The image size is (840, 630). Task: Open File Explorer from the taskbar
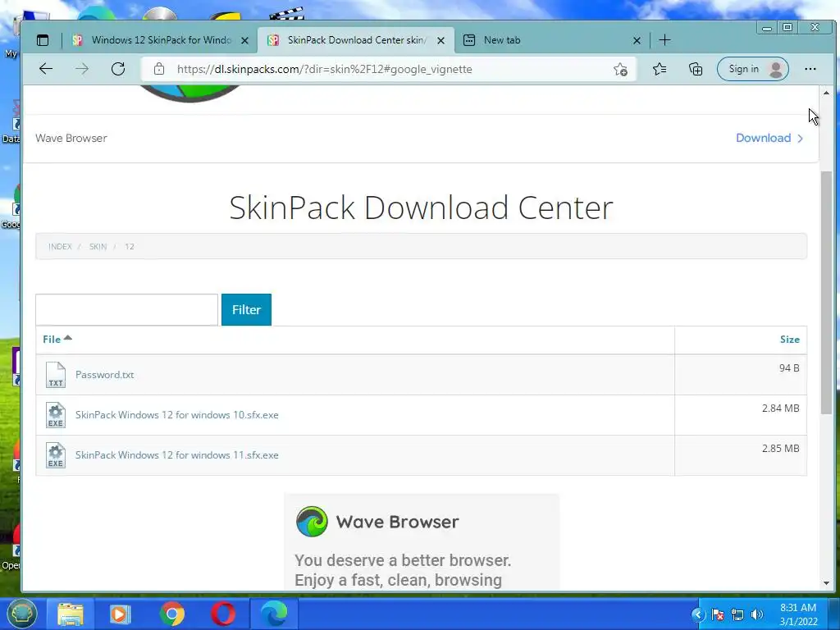(x=71, y=614)
